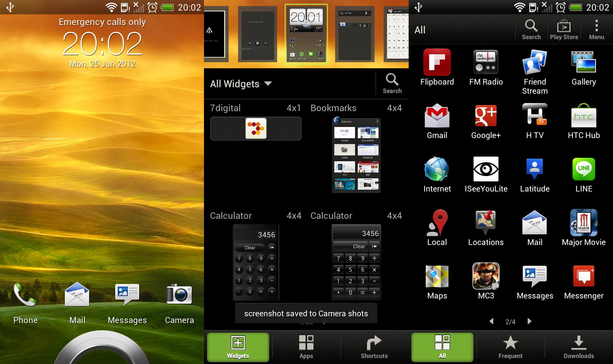The height and width of the screenshot is (364, 613).
Task: Launch FM Radio app
Action: pyautogui.click(x=486, y=67)
